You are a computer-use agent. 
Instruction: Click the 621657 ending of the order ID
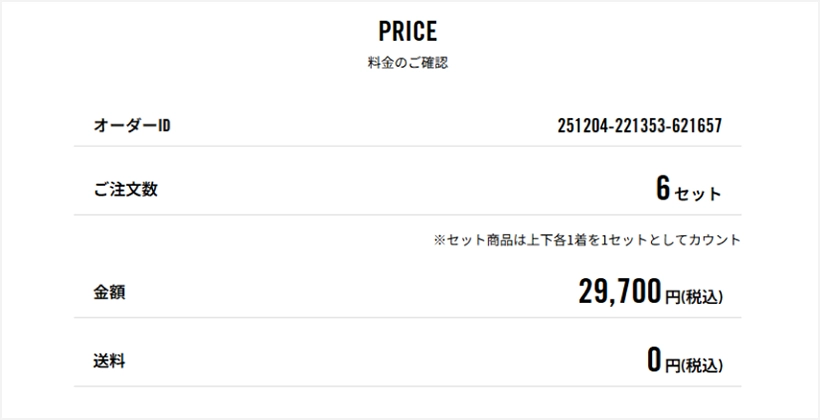click(698, 126)
